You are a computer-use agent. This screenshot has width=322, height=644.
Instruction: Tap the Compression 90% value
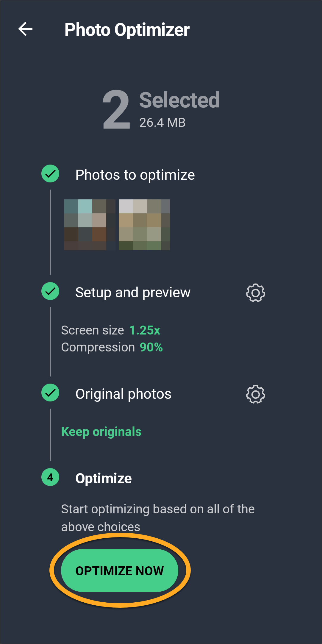(151, 347)
